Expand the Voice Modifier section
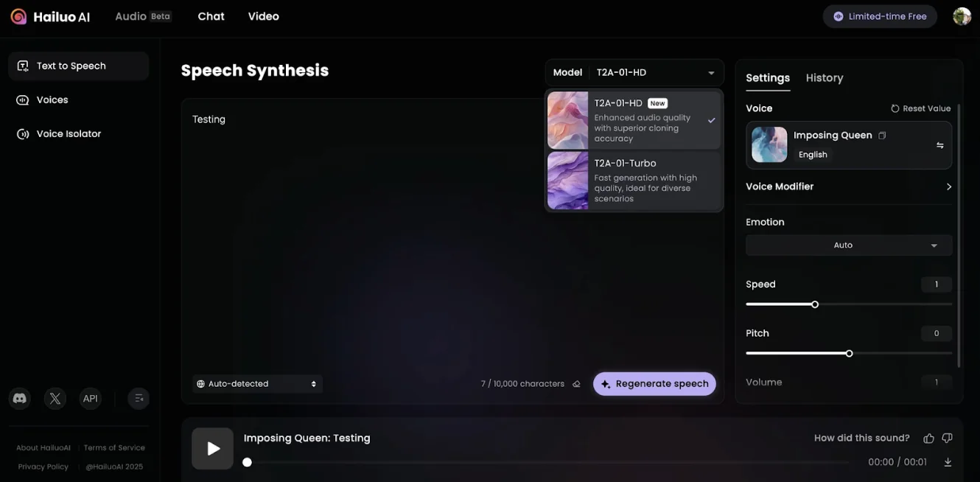The width and height of the screenshot is (980, 482). 849,186
